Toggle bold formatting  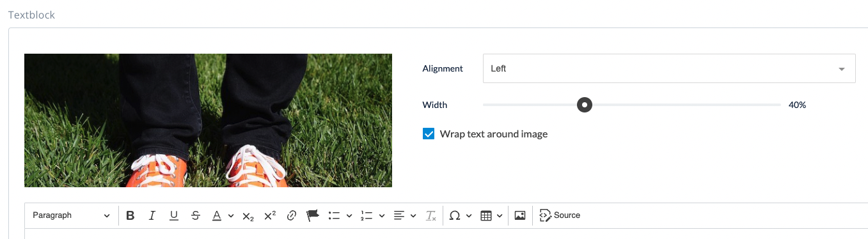pyautogui.click(x=130, y=215)
